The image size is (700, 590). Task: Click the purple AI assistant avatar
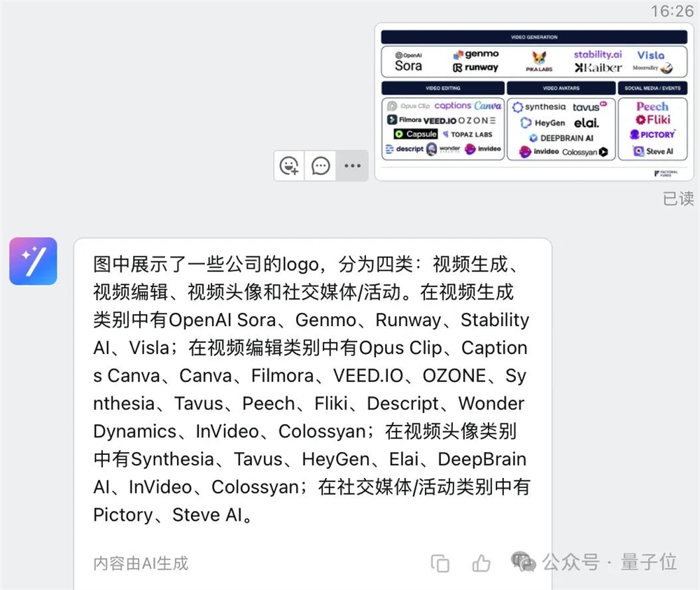point(33,262)
